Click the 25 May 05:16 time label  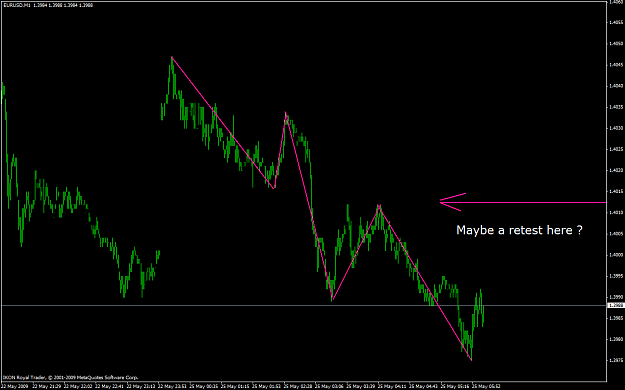point(456,386)
